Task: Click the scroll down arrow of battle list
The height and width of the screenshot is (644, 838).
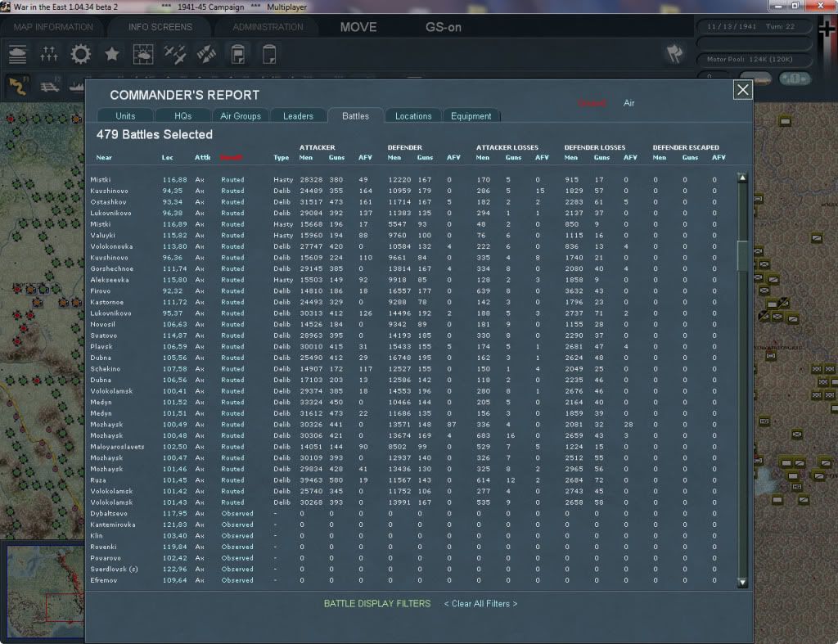Action: click(742, 583)
